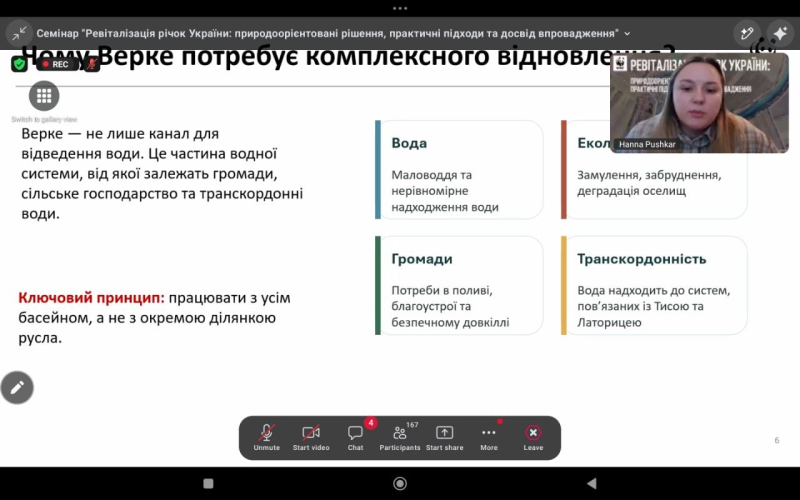
Task: Open the Chat panel
Action: click(355, 438)
